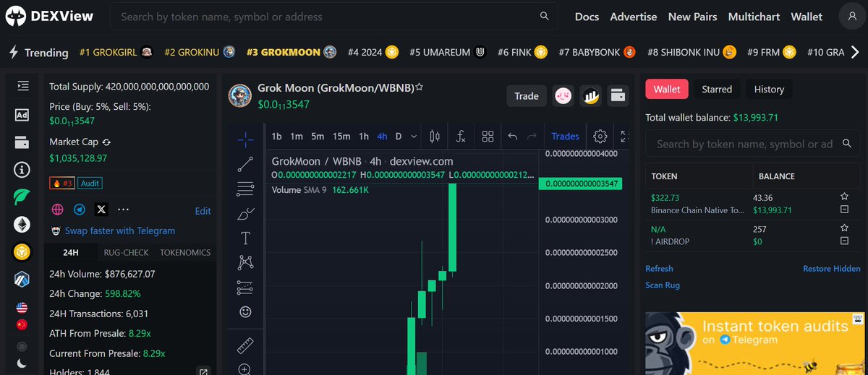Set chart timeframe to 15m

(341, 136)
